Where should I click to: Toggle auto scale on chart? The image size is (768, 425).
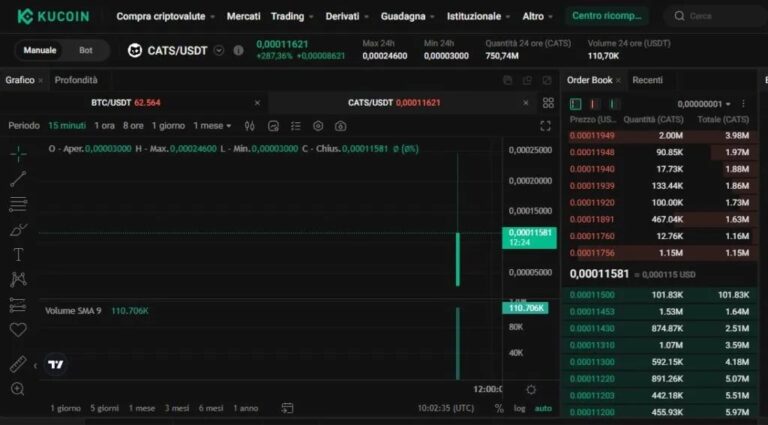click(543, 408)
